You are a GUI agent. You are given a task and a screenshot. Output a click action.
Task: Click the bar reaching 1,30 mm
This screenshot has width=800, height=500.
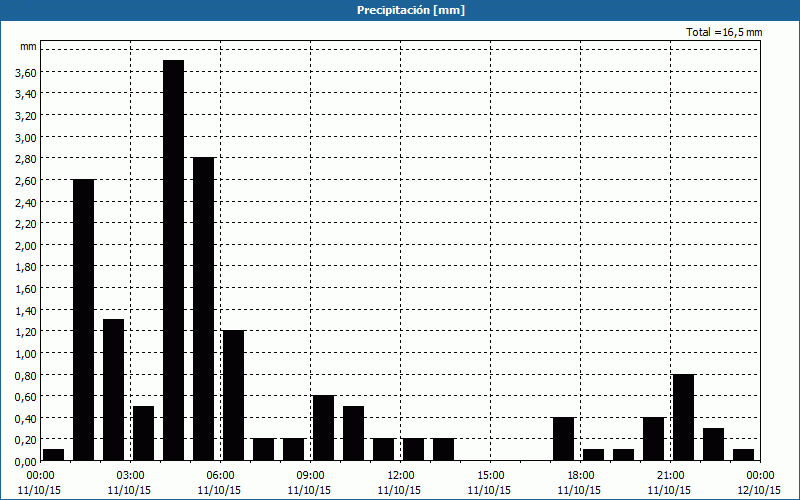point(113,390)
